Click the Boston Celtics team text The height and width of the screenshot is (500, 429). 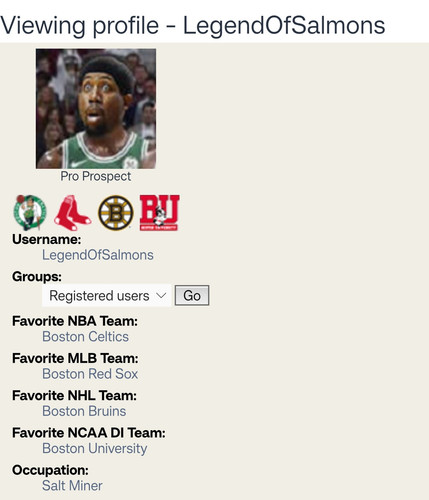[x=85, y=337]
